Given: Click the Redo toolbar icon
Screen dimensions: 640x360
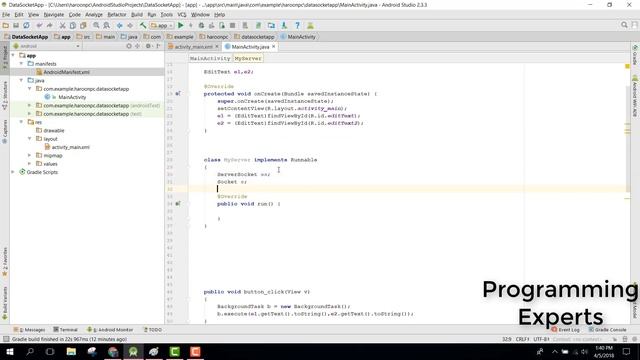Looking at the screenshot, I should pos(50,25).
